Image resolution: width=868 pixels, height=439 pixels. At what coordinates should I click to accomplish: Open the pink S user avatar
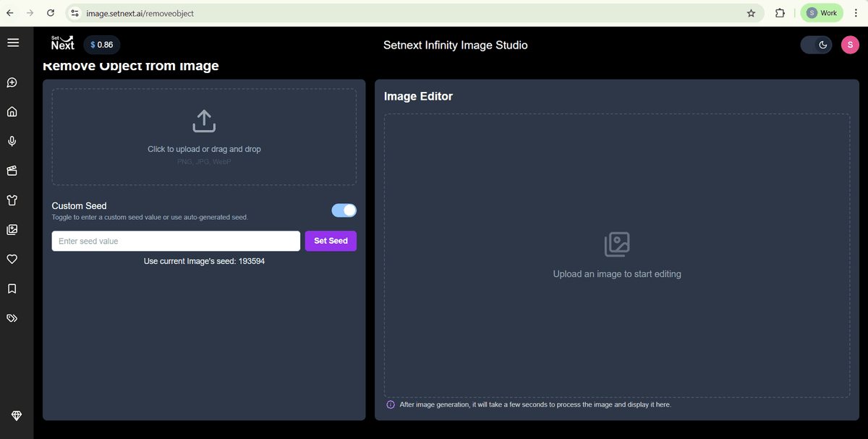point(850,45)
